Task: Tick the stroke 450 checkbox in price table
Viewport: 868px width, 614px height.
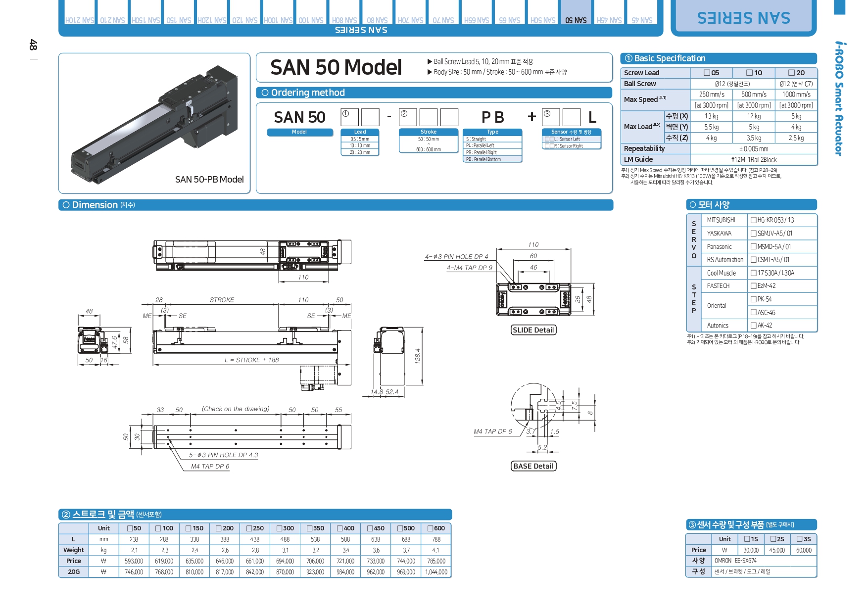Action: click(370, 528)
